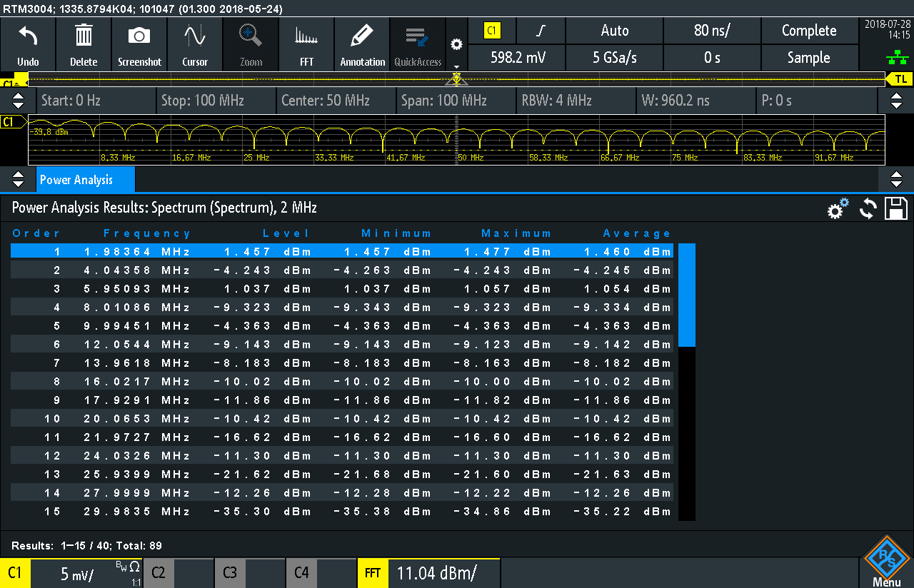Refresh the power analysis results

[x=868, y=209]
